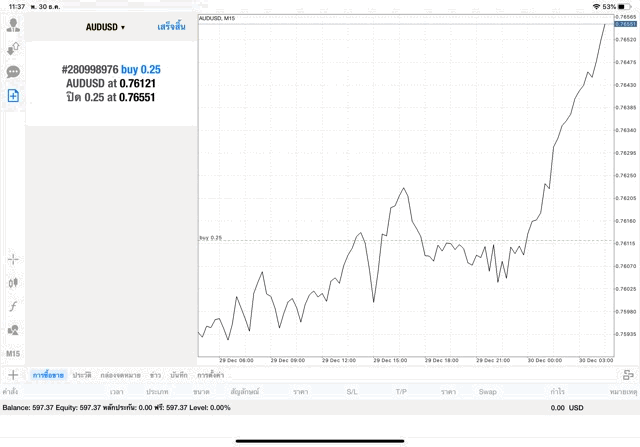Open the chat messages icon
This screenshot has width=640, height=447.
tap(13, 72)
